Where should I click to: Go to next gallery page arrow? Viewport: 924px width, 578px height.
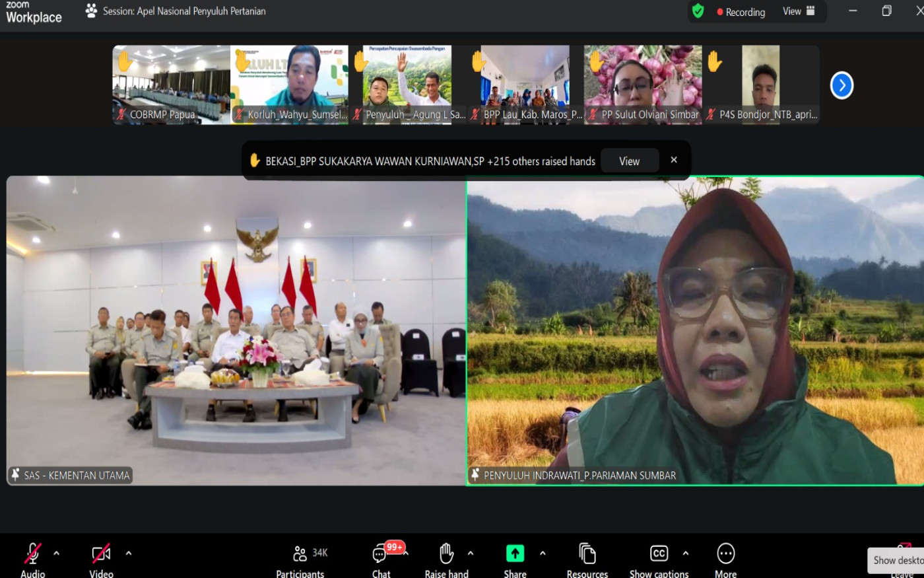(x=841, y=85)
